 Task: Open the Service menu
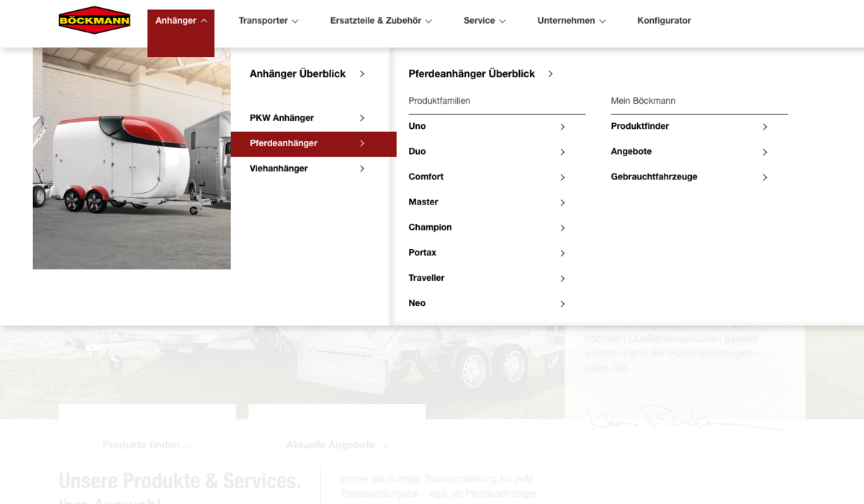tap(485, 21)
